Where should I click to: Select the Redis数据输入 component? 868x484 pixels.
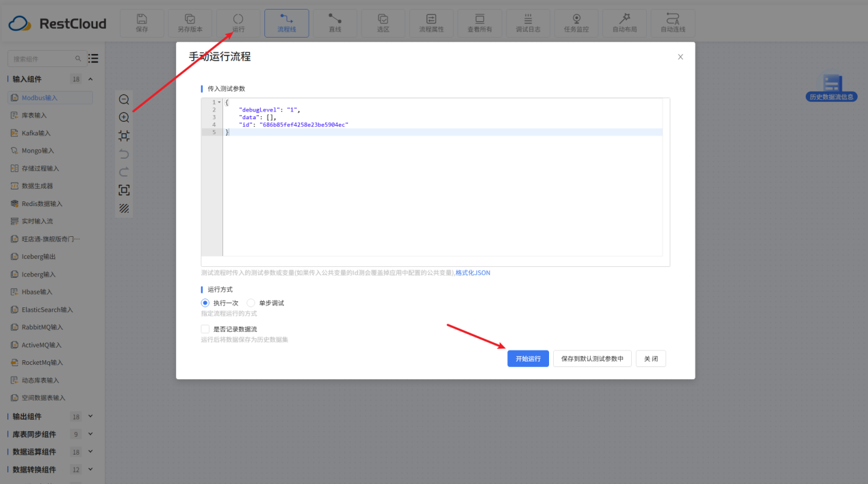pos(50,203)
